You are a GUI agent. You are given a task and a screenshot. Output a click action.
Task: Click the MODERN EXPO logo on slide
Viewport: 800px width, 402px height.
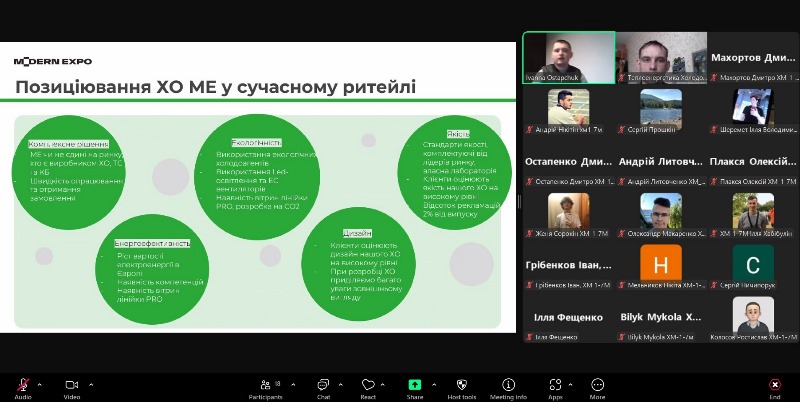coord(53,62)
